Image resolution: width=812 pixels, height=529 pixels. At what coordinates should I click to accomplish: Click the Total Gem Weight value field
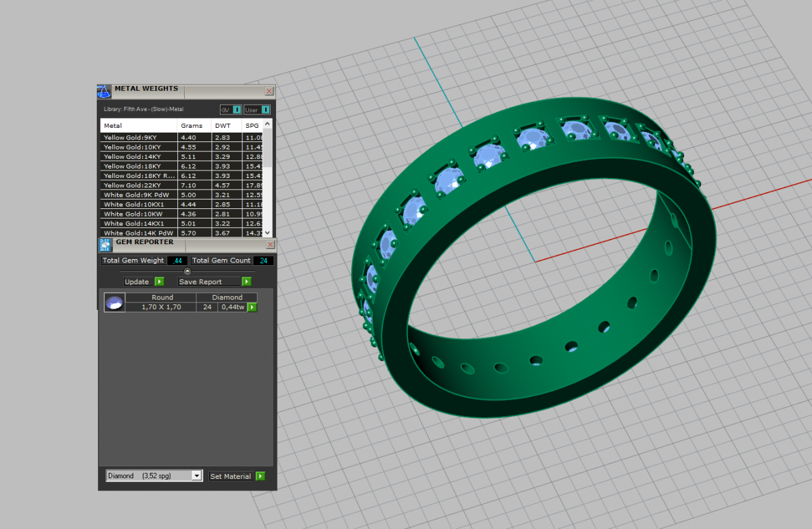[x=177, y=260]
